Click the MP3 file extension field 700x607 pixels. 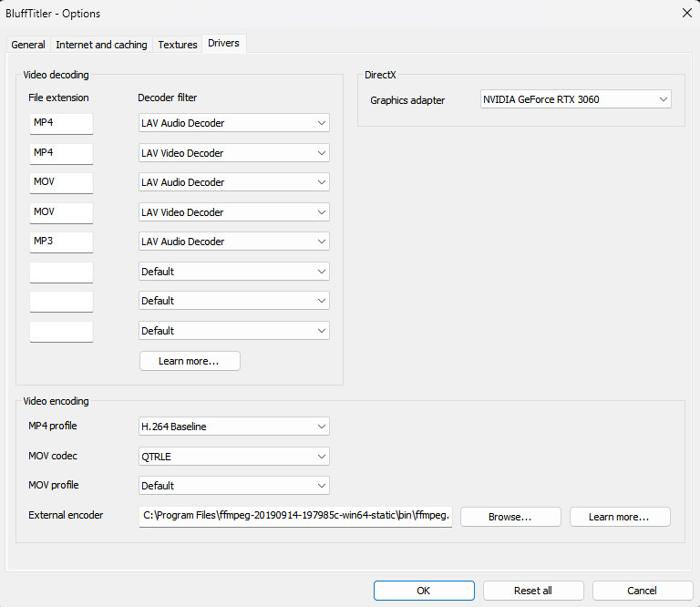tap(61, 242)
